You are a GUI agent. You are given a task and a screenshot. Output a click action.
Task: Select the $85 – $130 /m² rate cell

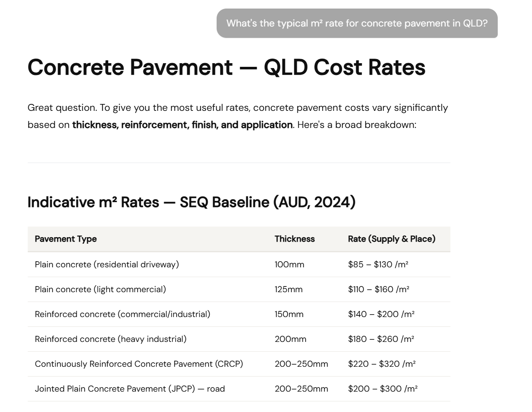pyautogui.click(x=378, y=264)
